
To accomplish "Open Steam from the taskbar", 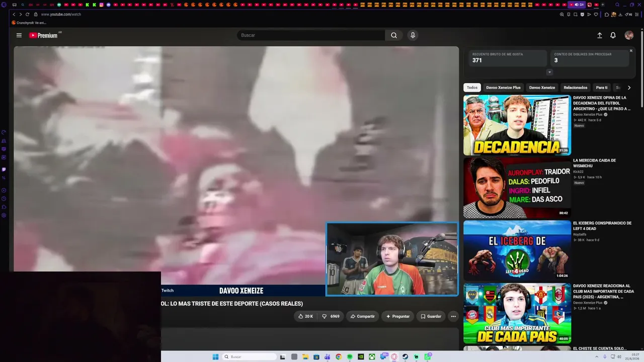I will click(405, 357).
